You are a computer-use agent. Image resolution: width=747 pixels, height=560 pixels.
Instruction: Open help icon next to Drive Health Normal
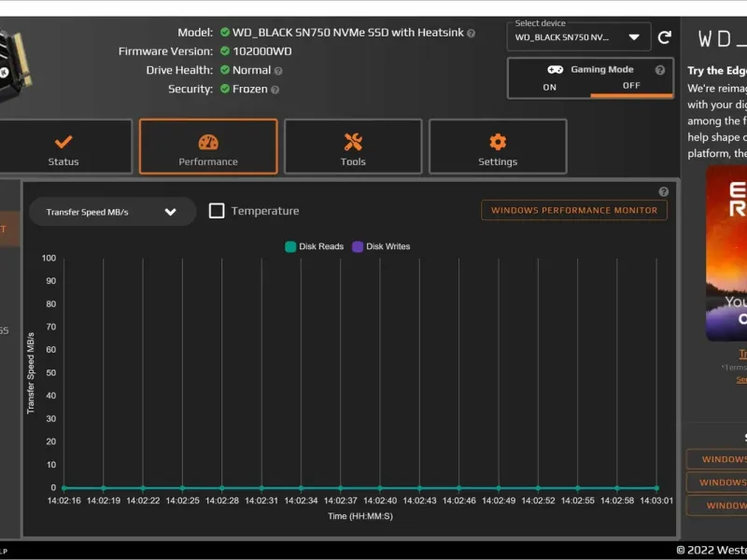coord(278,71)
